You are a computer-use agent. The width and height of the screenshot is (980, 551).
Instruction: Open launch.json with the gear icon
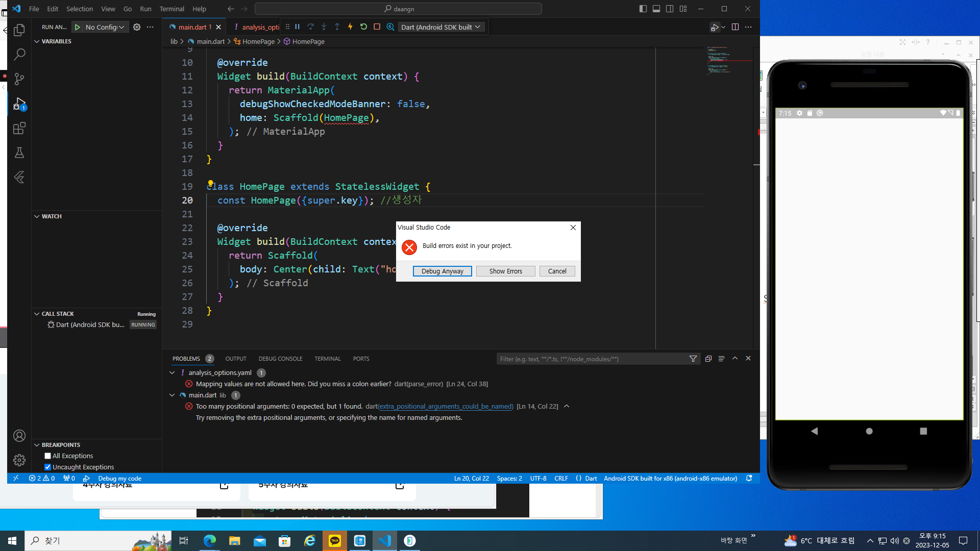(x=137, y=27)
